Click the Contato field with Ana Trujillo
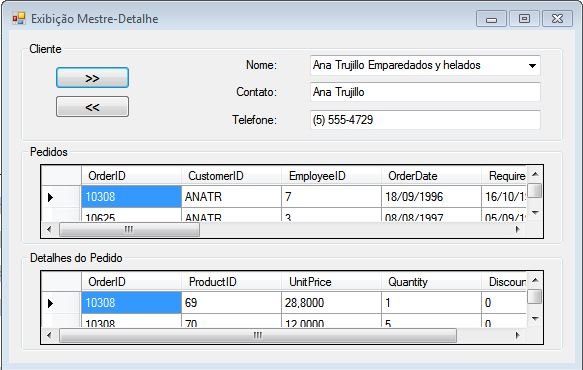 tap(425, 92)
